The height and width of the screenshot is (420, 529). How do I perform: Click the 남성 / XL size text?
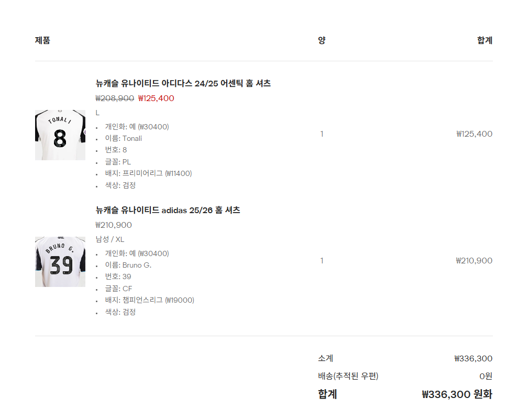tap(110, 239)
